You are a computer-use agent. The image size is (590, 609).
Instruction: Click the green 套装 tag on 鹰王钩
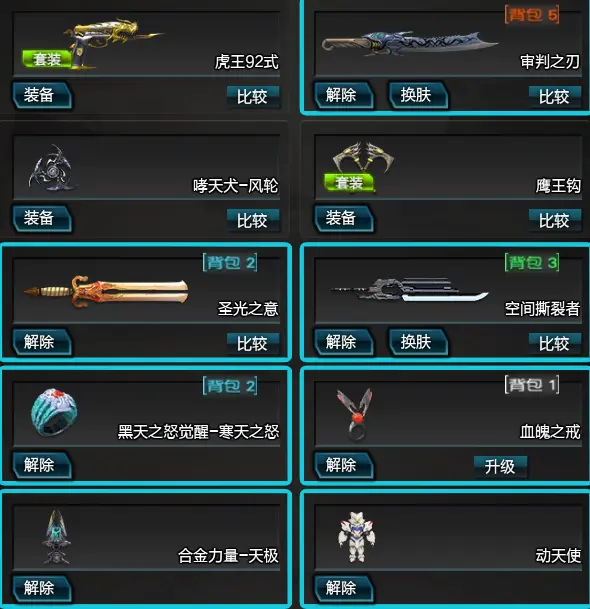pos(349,183)
